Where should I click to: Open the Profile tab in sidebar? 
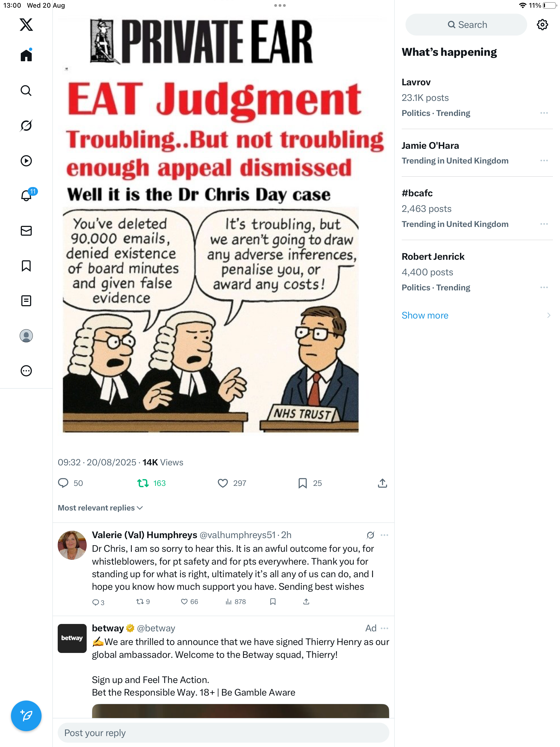[x=26, y=336]
